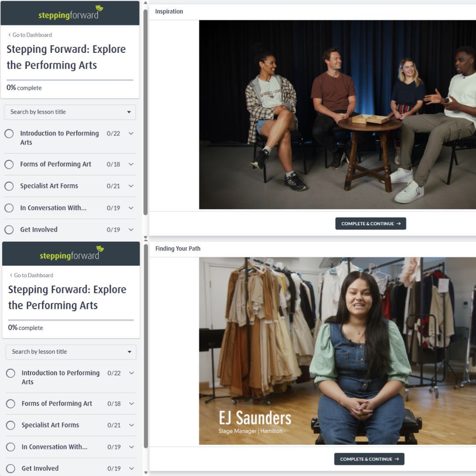Expand Specialist Art Forms chevron in Finding Your Path sidebar

pos(131,425)
